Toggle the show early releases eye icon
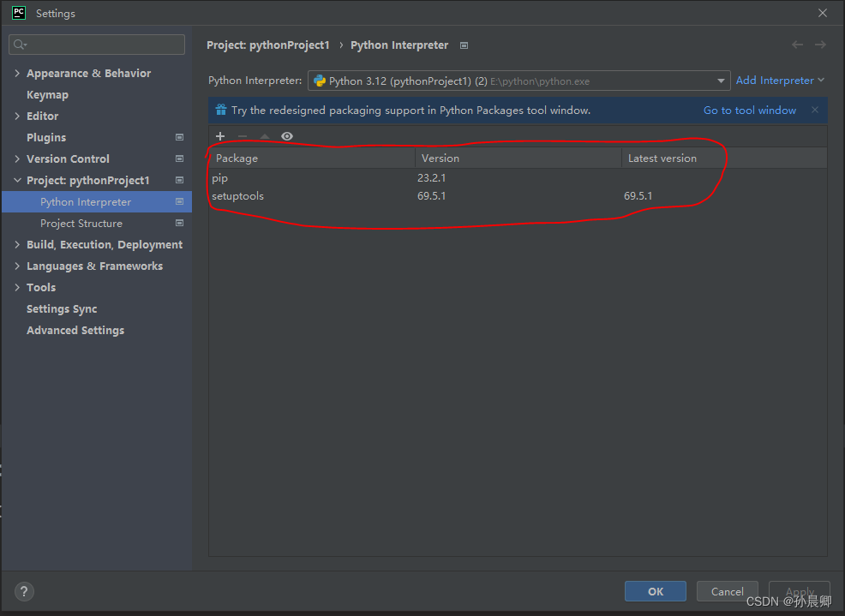845x616 pixels. tap(287, 136)
